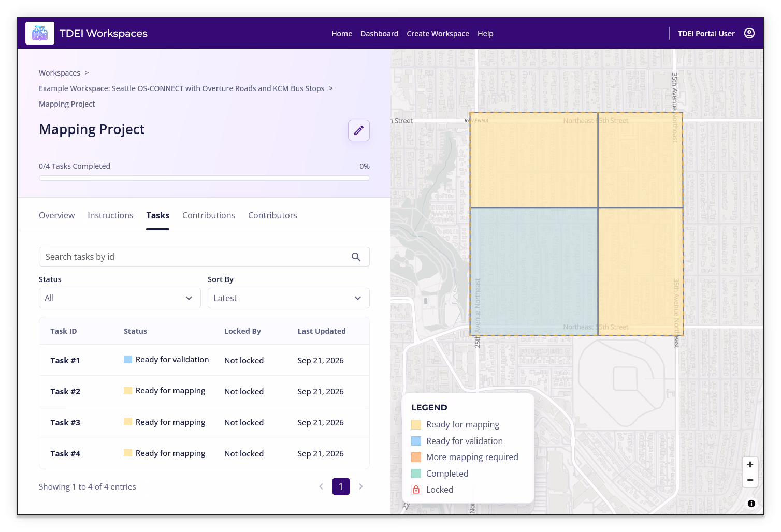Screen dimensions: 781x532
Task: Click the Ready for validation legend swatch
Action: coord(416,441)
